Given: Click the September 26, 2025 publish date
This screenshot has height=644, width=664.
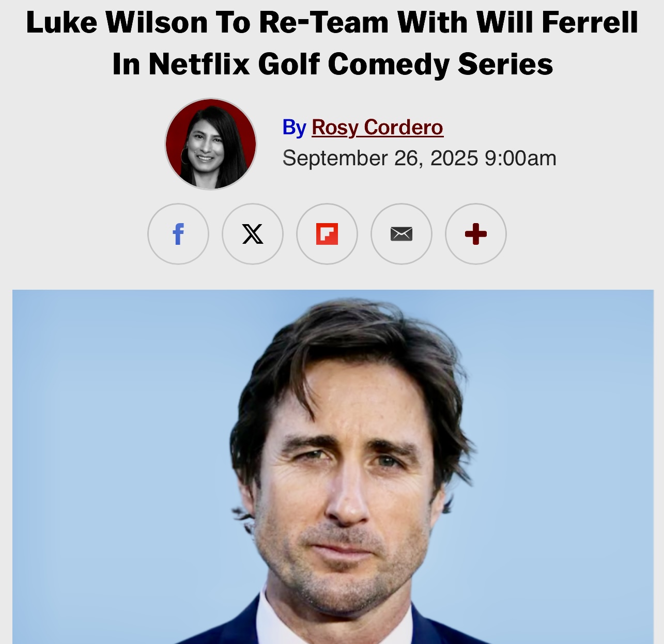Looking at the screenshot, I should coord(380,158).
